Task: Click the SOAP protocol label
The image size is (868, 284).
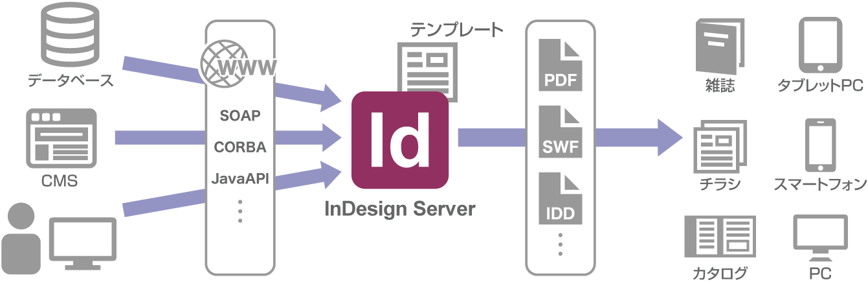Action: (x=239, y=116)
